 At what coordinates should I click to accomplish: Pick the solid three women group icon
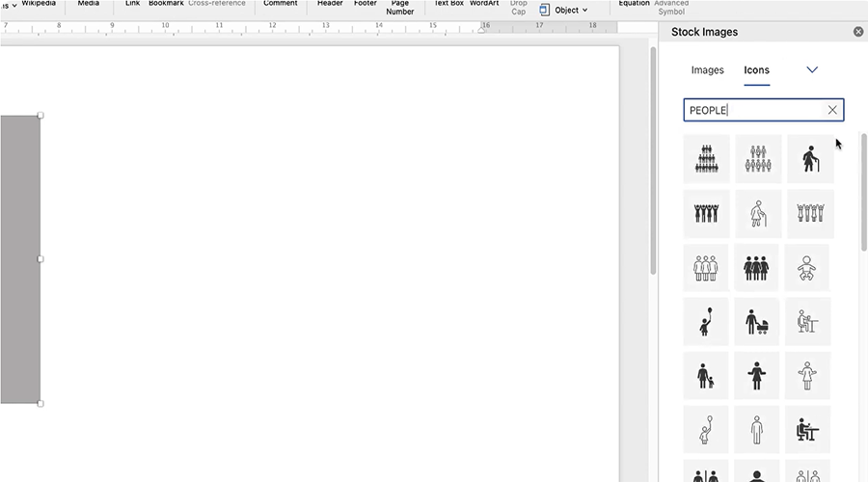point(757,267)
